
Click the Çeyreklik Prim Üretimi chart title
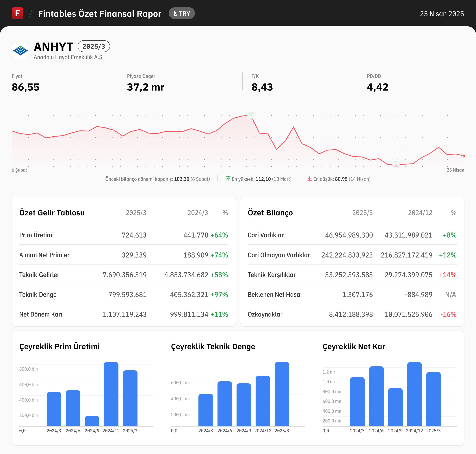[x=59, y=347]
